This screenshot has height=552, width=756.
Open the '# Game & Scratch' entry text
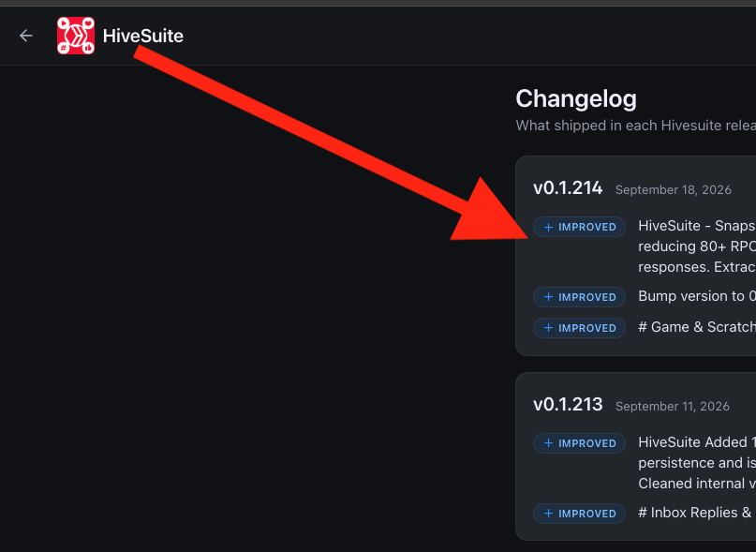point(697,327)
